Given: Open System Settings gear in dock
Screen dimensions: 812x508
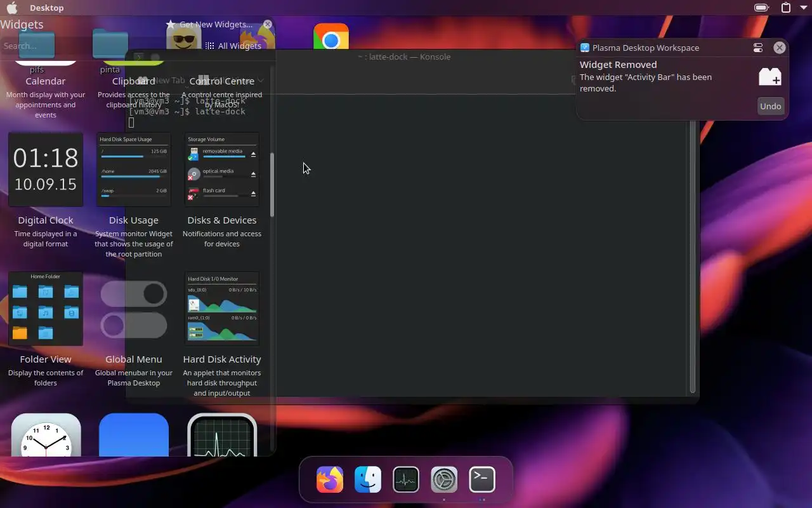Looking at the screenshot, I should 444,479.
